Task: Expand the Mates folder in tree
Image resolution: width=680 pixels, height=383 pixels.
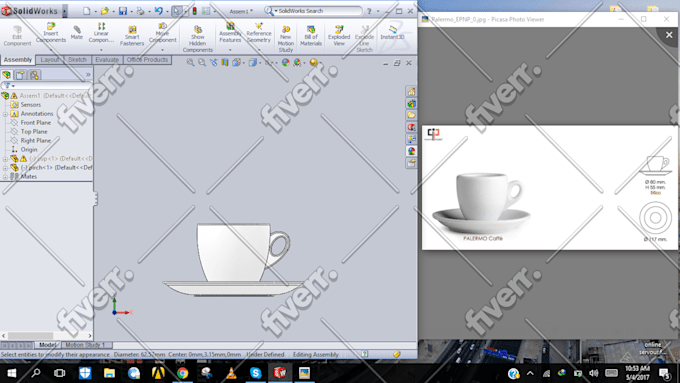Action: [5, 177]
